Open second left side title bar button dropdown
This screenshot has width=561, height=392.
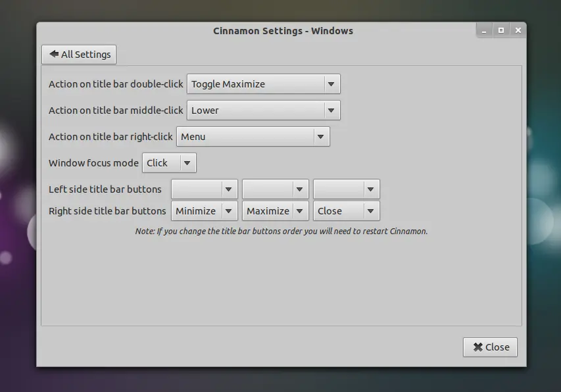275,189
